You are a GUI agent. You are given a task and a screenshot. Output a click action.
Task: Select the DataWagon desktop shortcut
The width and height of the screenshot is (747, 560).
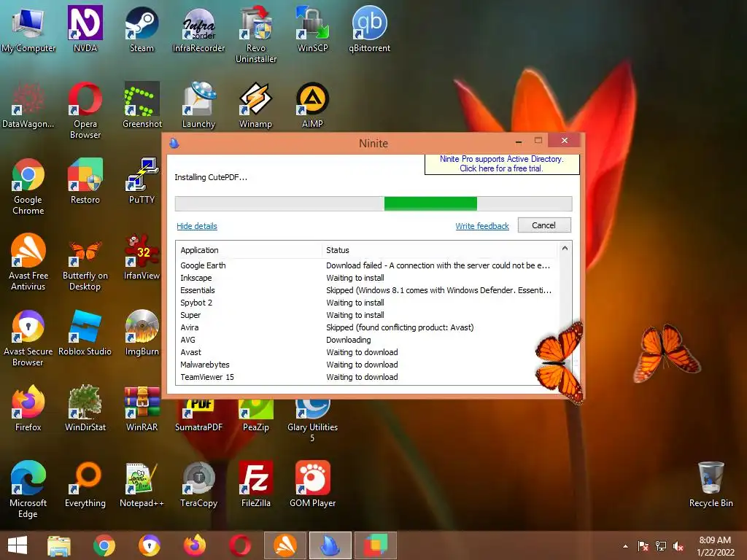tap(28, 105)
